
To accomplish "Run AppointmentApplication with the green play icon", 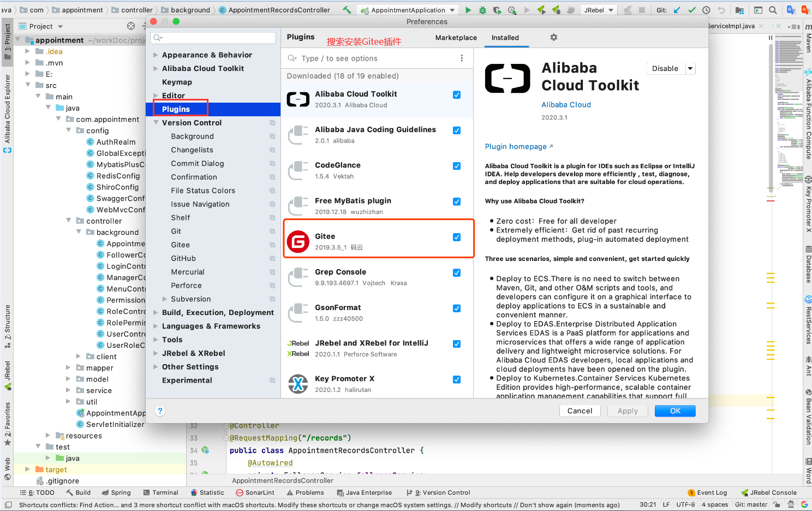I will pyautogui.click(x=468, y=10).
